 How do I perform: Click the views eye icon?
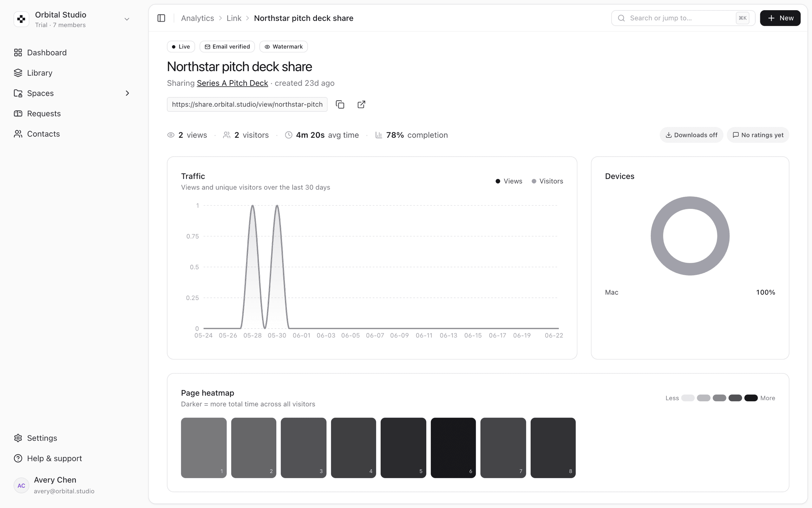171,135
